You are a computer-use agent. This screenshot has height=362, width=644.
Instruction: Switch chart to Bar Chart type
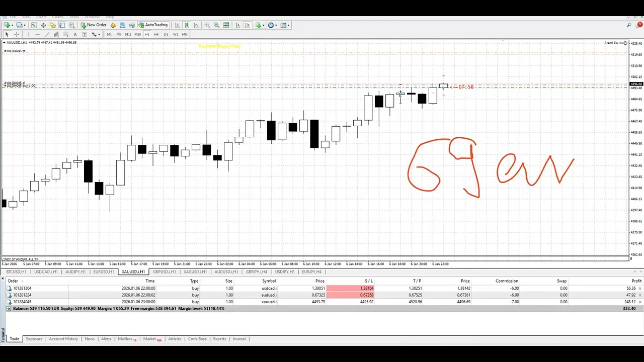177,25
